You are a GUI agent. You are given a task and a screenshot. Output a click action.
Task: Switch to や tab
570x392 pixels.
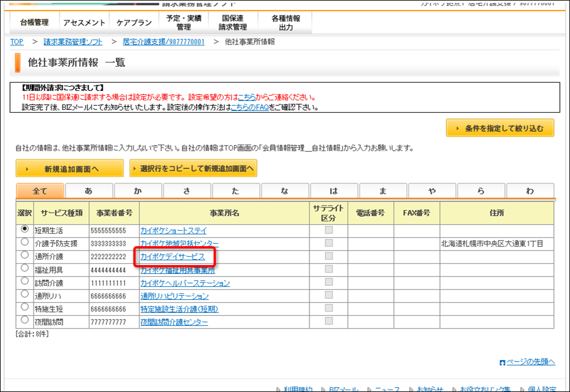point(432,191)
